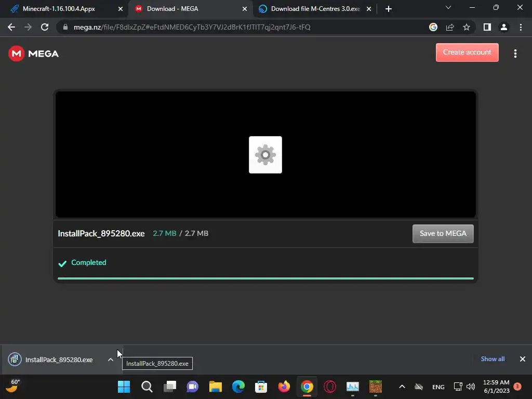This screenshot has height=399, width=532.
Task: Open taskbar Search
Action: (x=147, y=387)
